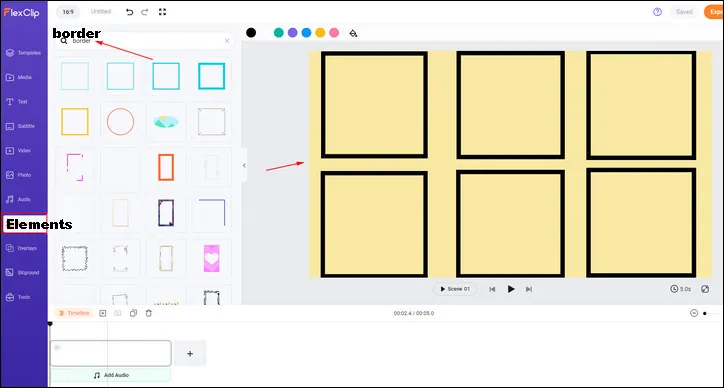
Task: Open the Audio sidebar panel
Action: click(x=18, y=200)
